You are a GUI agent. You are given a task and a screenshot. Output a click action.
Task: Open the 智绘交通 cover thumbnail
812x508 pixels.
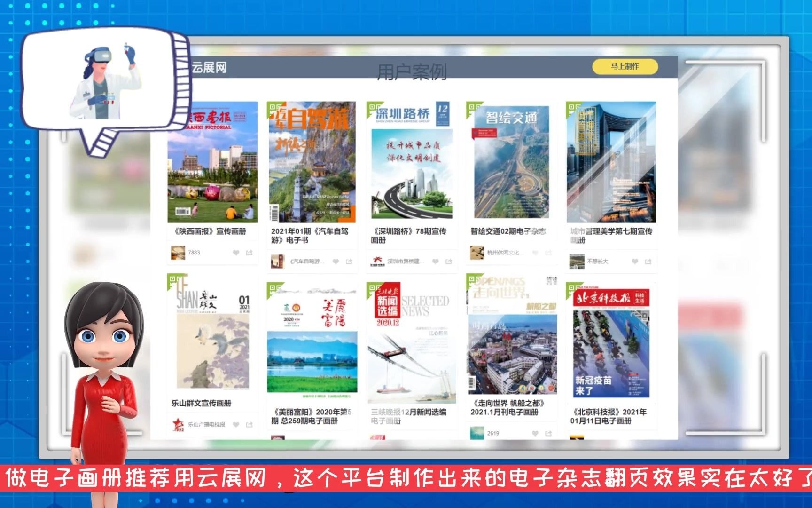tap(510, 162)
